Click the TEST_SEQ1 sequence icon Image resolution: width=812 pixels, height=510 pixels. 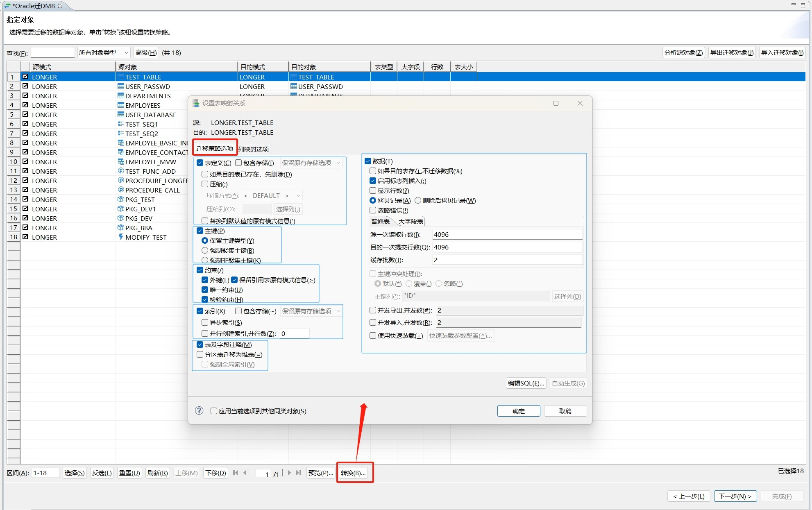tap(121, 124)
